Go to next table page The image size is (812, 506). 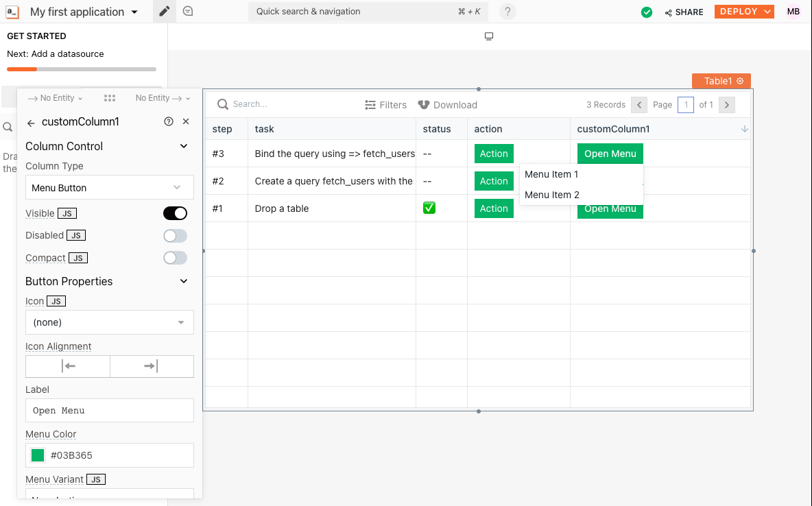[x=726, y=105]
